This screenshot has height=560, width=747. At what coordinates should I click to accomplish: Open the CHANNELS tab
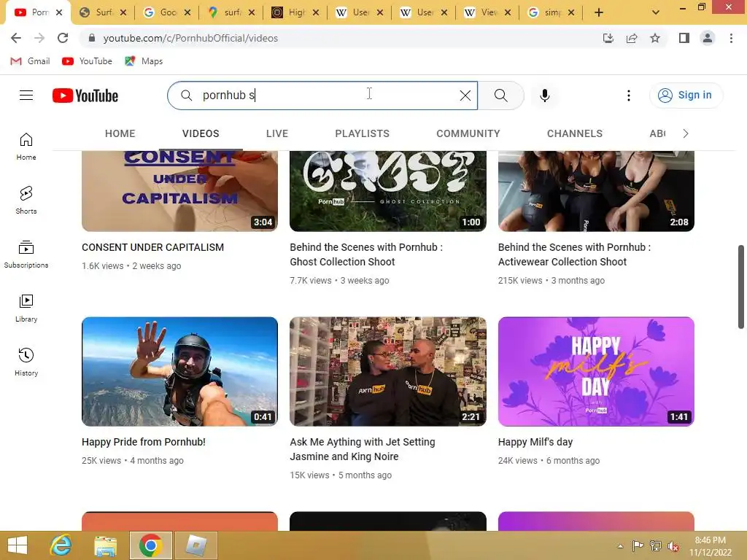click(575, 133)
